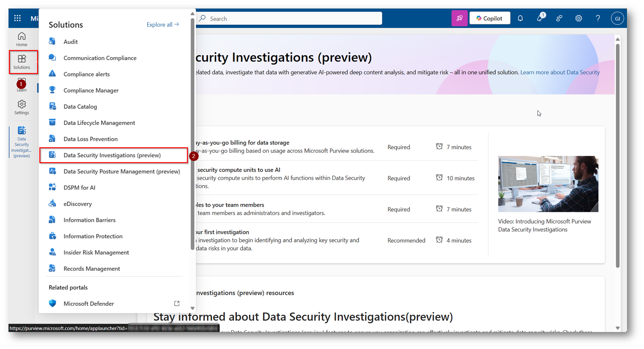
Task: Click the Audit solution icon
Action: coord(52,41)
